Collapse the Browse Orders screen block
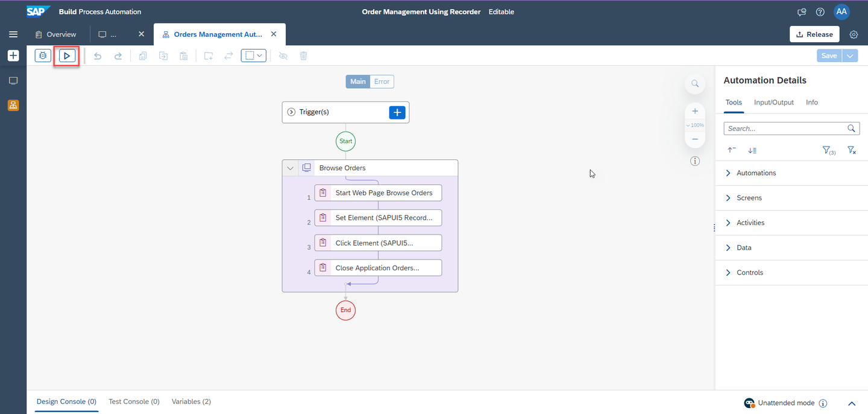868x414 pixels. (x=291, y=168)
